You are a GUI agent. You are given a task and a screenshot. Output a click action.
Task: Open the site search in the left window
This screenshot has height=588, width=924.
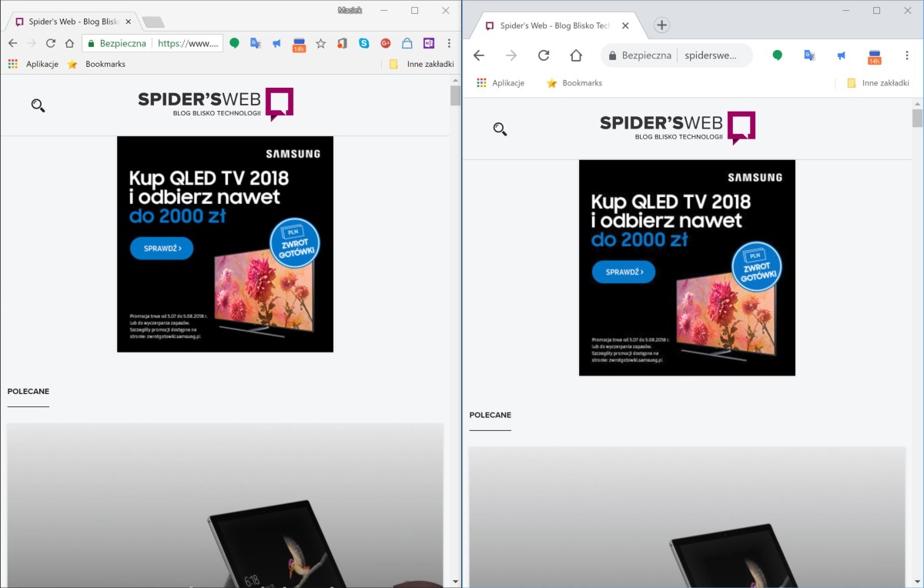click(38, 105)
